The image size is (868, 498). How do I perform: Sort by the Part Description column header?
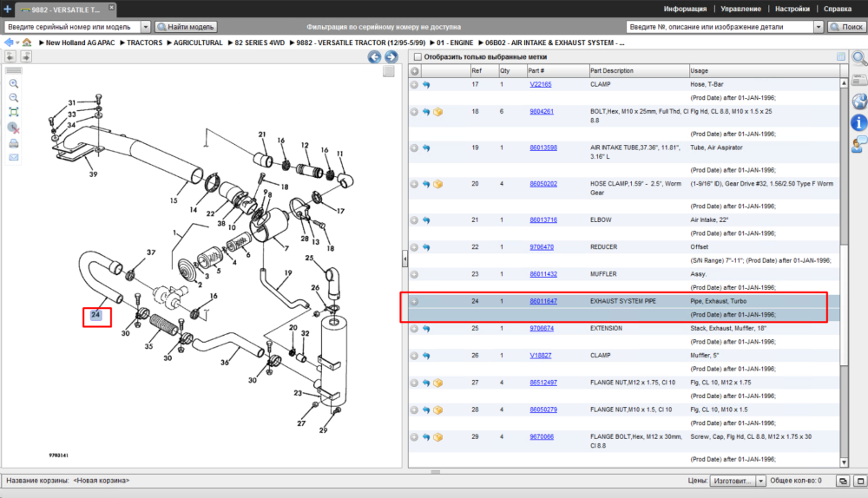[639, 71]
